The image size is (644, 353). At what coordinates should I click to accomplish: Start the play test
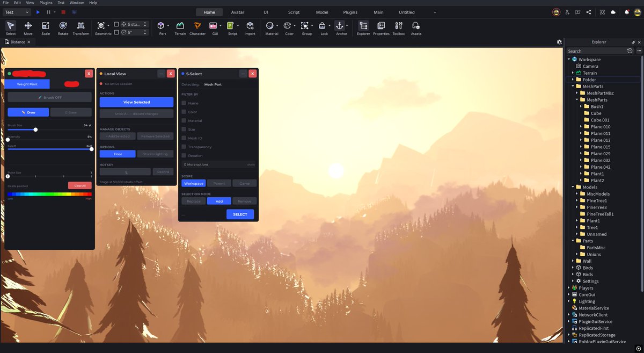[38, 12]
